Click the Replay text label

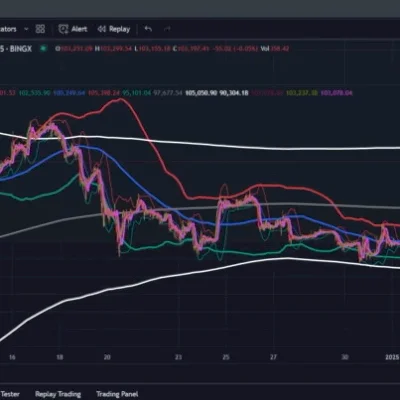120,29
